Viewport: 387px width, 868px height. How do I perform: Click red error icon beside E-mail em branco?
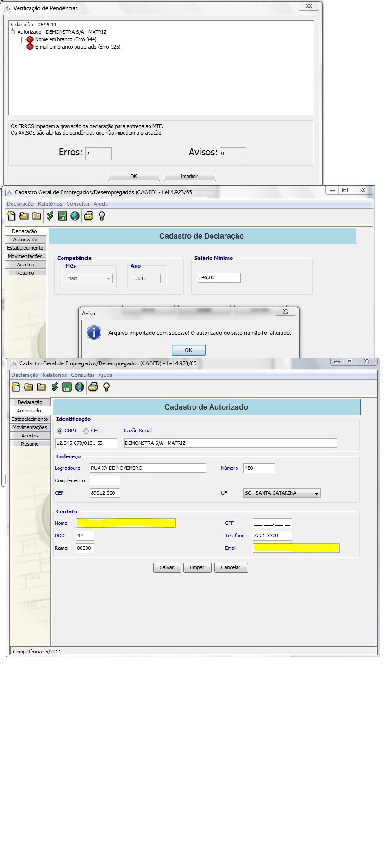pos(30,47)
